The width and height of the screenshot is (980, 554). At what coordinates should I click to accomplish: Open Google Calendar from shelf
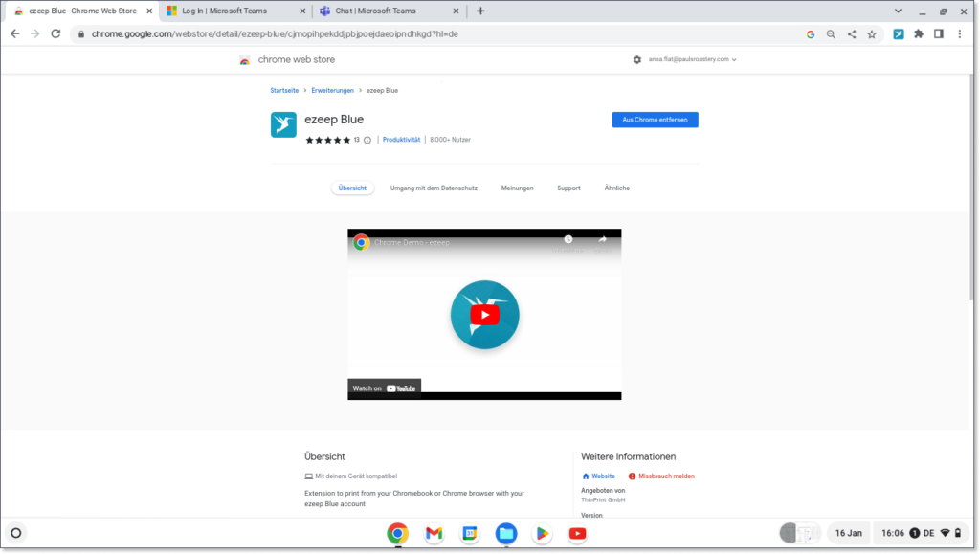click(x=470, y=533)
